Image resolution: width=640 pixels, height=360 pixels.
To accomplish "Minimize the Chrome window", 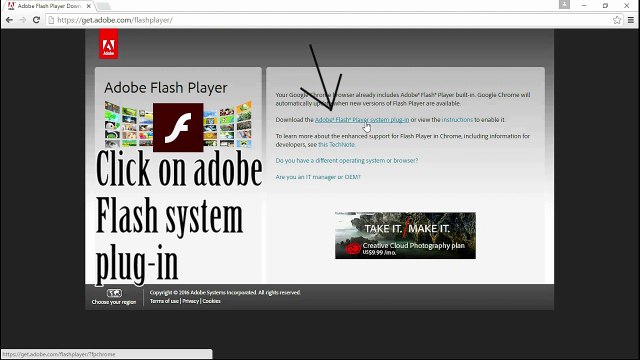I will [x=584, y=5].
